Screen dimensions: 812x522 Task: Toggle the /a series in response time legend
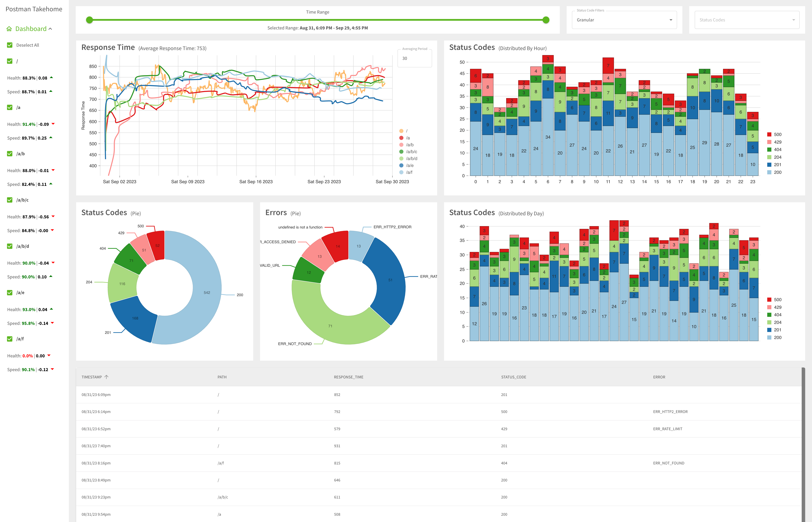tap(405, 138)
